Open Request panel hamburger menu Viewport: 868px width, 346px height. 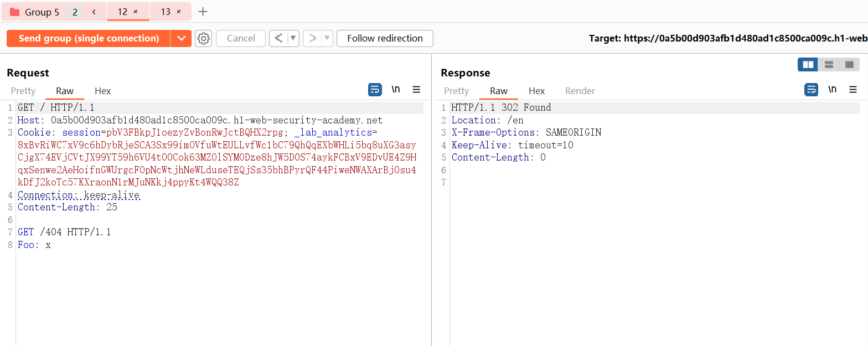pos(416,90)
